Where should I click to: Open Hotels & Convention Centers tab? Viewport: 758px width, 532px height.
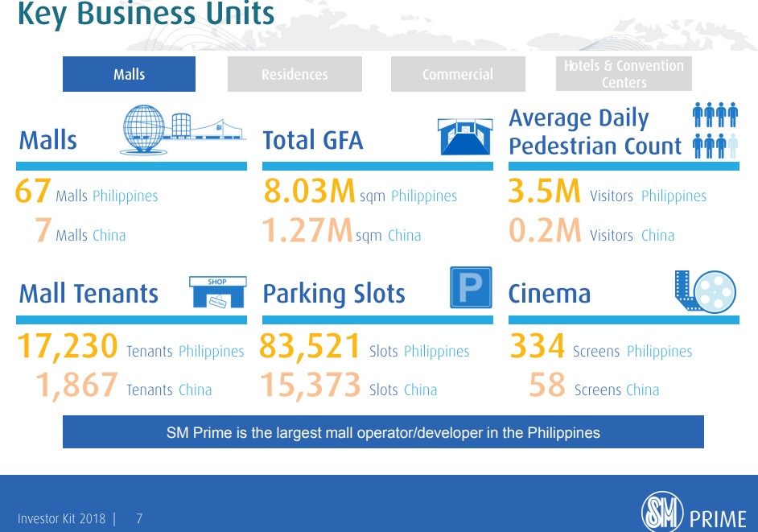(x=624, y=73)
